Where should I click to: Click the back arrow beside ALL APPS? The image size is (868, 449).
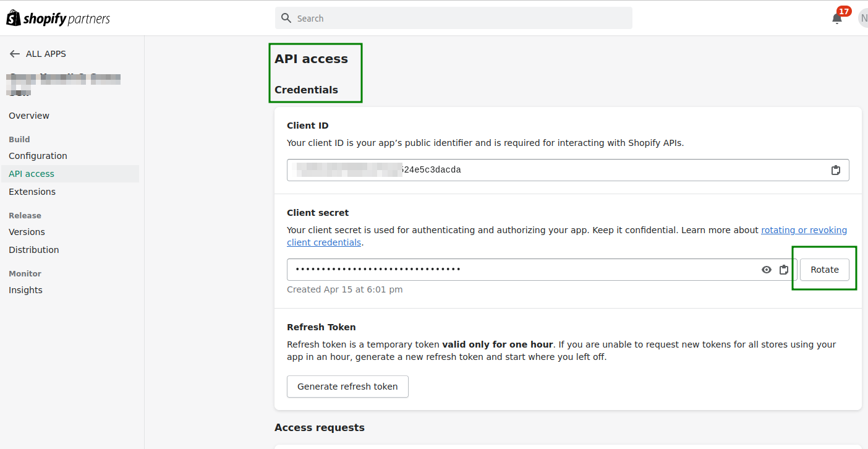(x=15, y=54)
